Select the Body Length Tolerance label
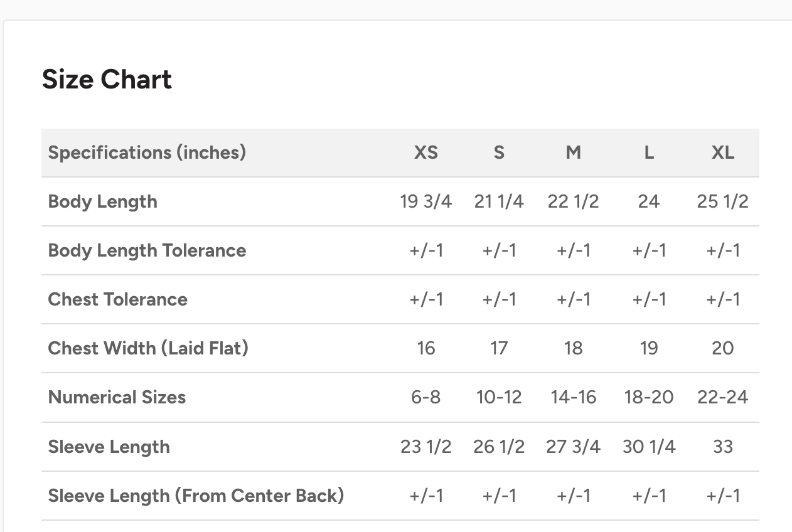This screenshot has width=792, height=532. [x=147, y=250]
